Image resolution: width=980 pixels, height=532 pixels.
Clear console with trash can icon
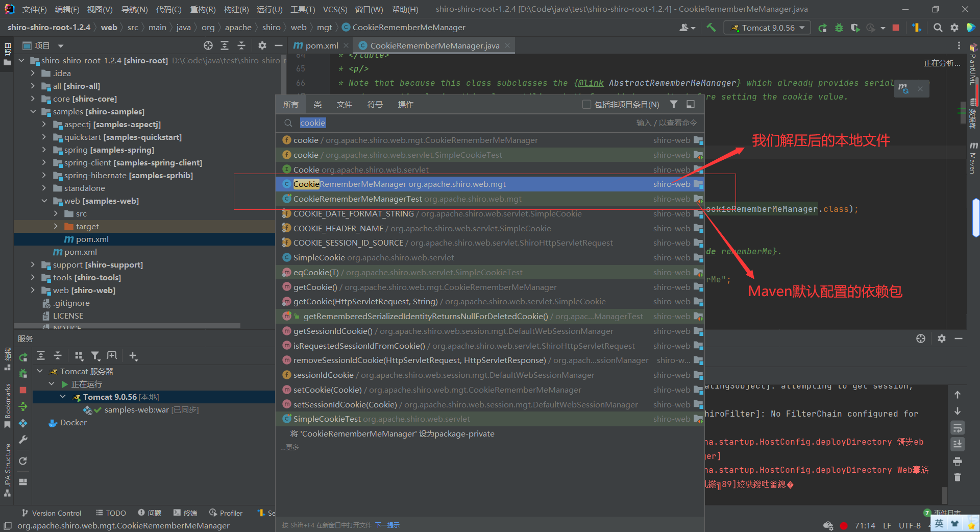[x=958, y=477]
